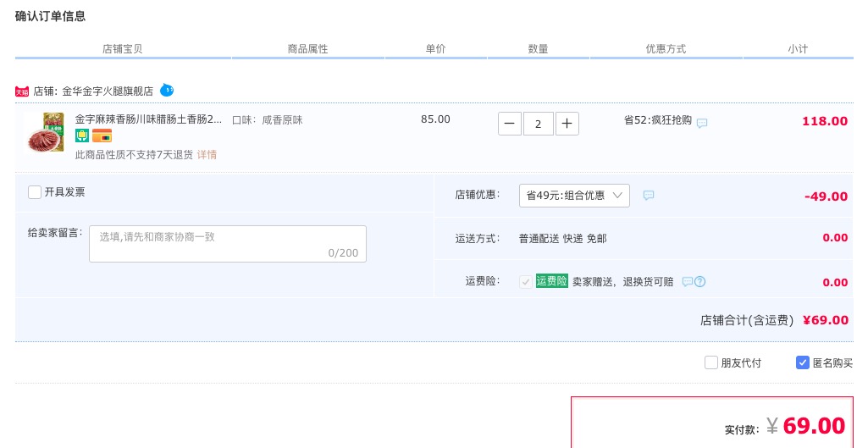
Task: Click the unit price 85.00
Action: 435,119
